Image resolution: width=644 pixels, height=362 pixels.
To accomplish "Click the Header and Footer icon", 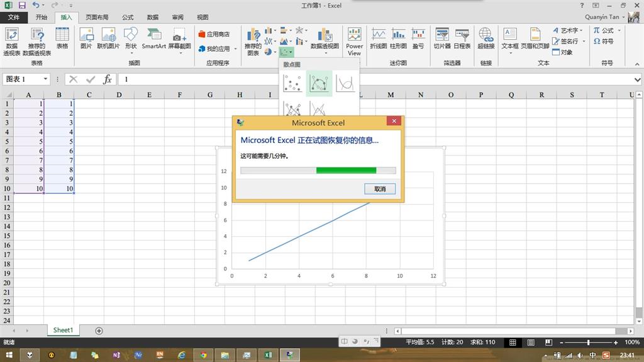I will coord(535,38).
